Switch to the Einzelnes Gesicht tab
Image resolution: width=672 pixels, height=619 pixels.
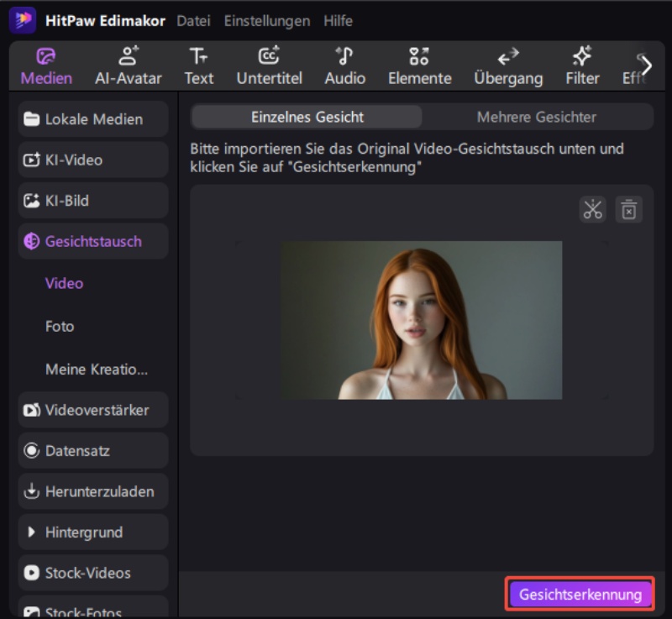point(307,117)
